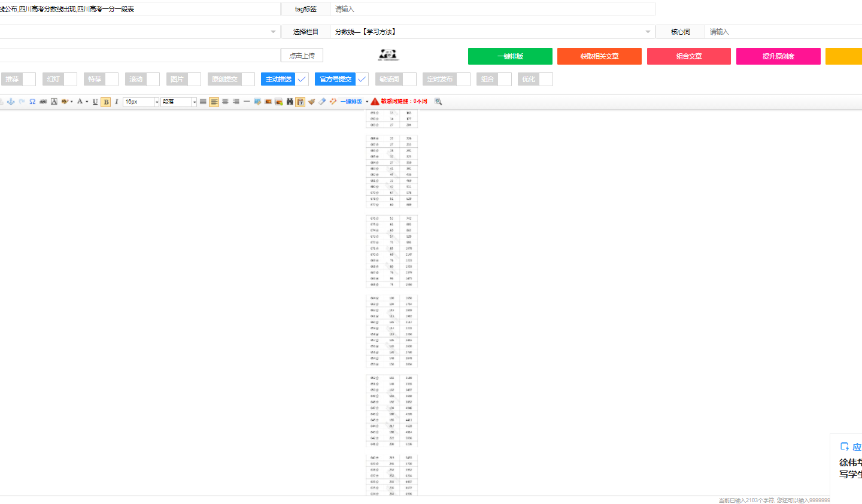
Task: Open find and replace (binoculars icon)
Action: [290, 102]
